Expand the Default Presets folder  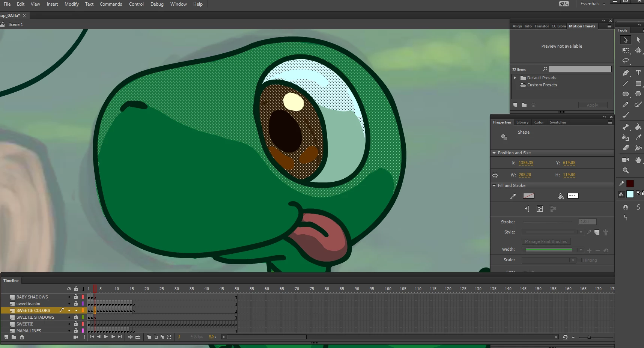[515, 78]
